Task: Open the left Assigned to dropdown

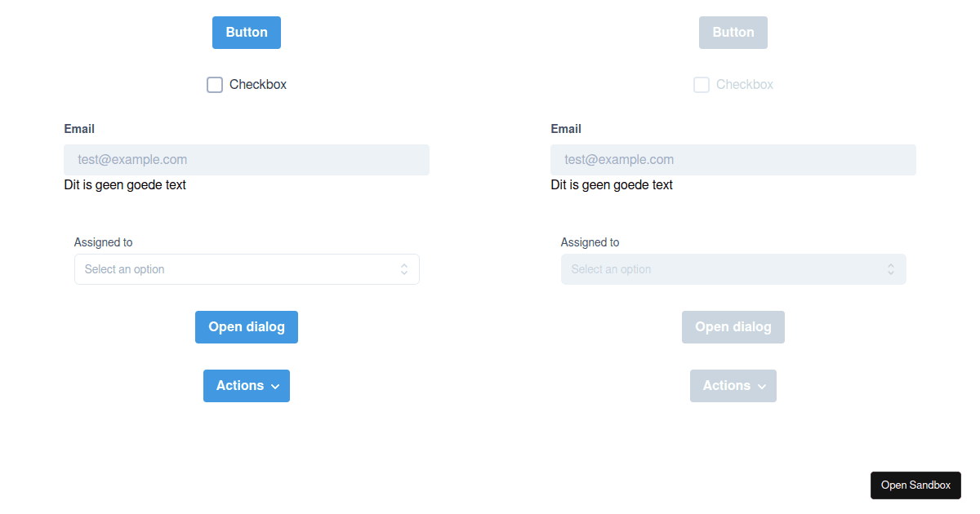Action: pyautogui.click(x=247, y=268)
